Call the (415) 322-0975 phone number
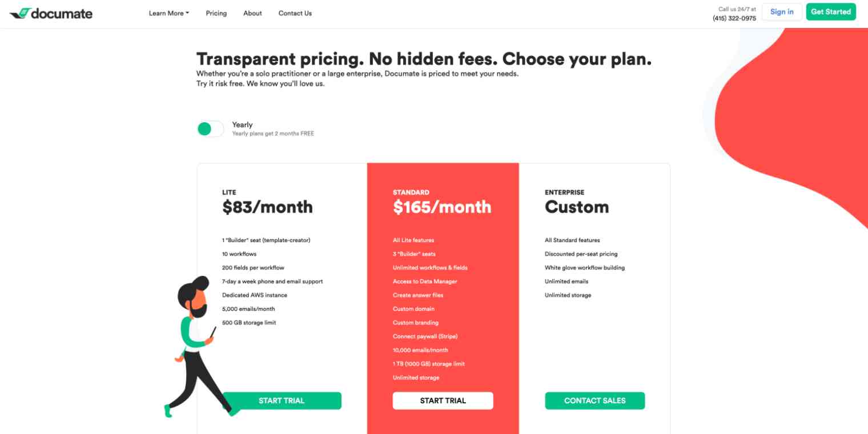Image resolution: width=868 pixels, height=434 pixels. tap(734, 18)
